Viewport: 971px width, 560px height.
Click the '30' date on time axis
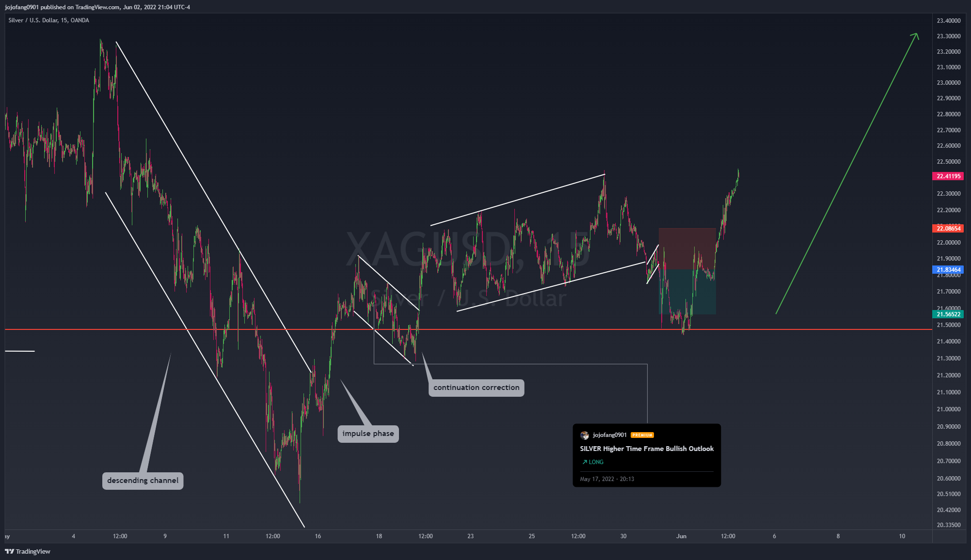coord(623,536)
